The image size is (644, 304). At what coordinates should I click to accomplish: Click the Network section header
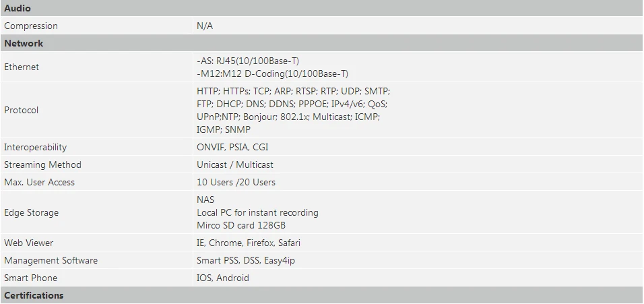[x=321, y=43]
